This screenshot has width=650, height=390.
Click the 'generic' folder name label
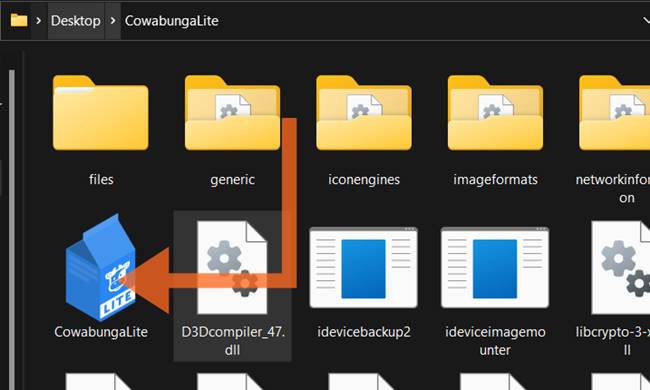[232, 180]
